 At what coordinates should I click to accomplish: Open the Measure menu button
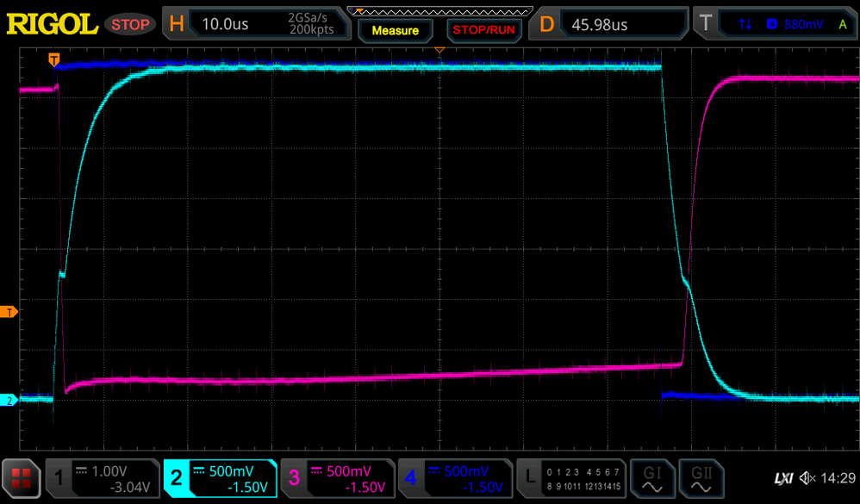(396, 31)
